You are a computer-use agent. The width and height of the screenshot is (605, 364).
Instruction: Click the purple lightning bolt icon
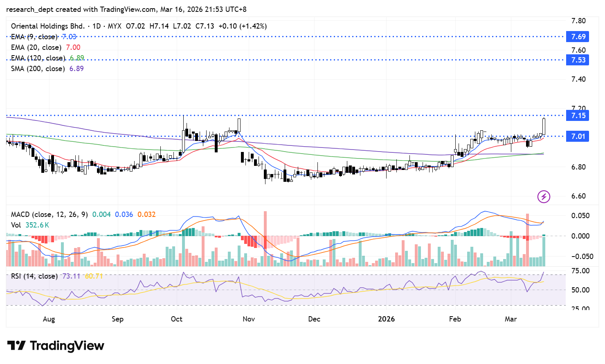(544, 197)
